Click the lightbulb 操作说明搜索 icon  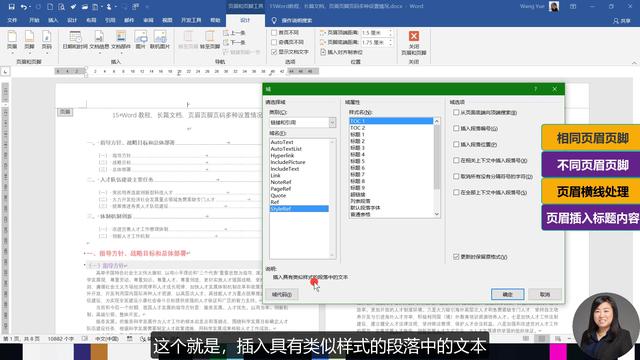point(274,20)
